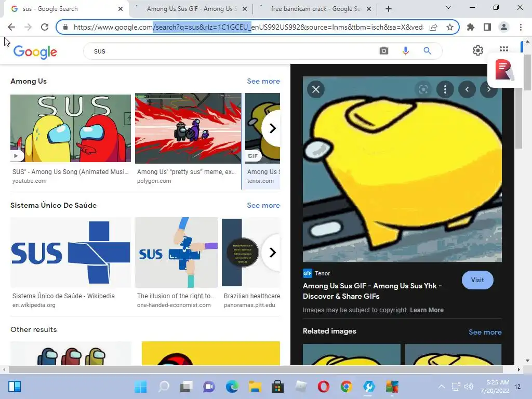Close the free bandicam crack tab

[369, 9]
